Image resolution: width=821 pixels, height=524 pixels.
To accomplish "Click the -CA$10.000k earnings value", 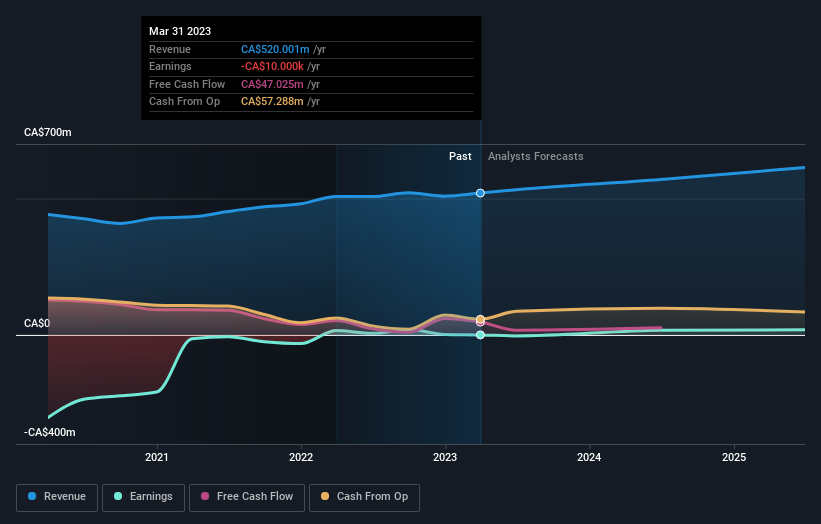I will click(272, 66).
